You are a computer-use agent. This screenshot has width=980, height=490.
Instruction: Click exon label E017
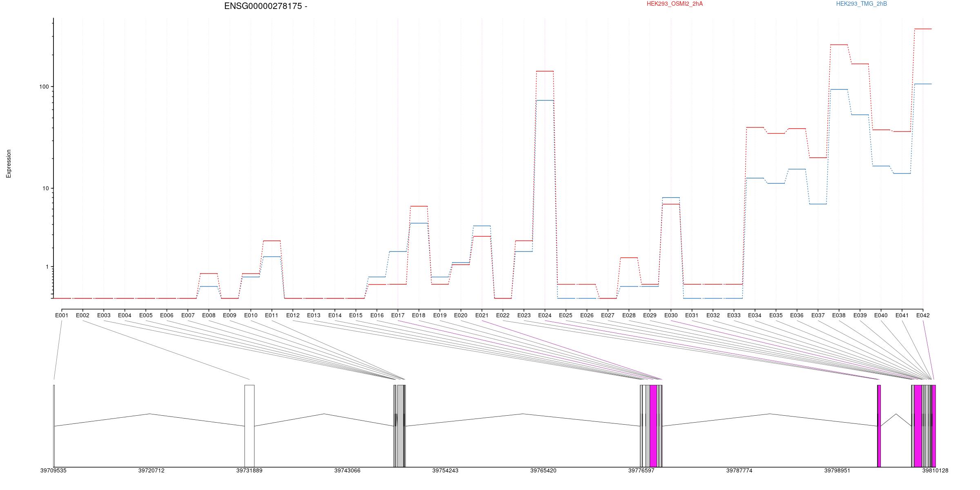398,315
